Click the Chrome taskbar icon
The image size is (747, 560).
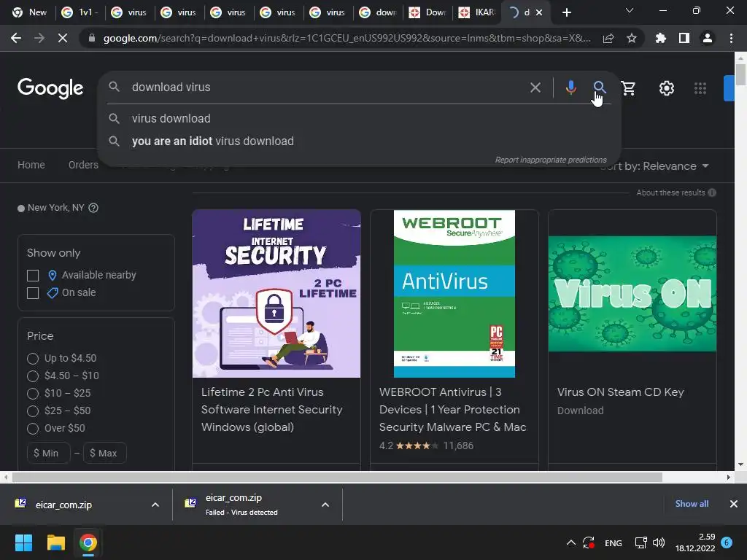pos(88,542)
